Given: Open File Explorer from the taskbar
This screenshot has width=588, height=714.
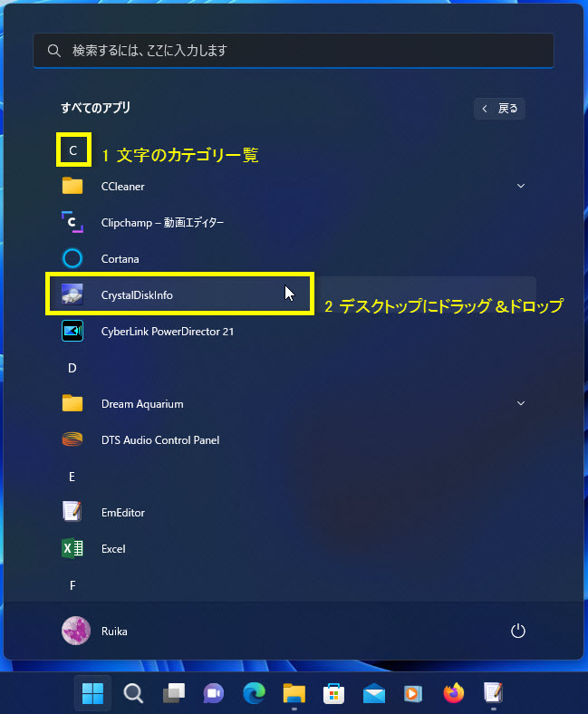Looking at the screenshot, I should point(294,694).
